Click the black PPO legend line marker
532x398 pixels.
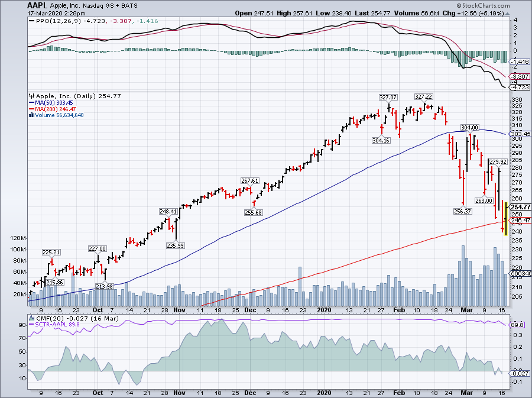32,21
